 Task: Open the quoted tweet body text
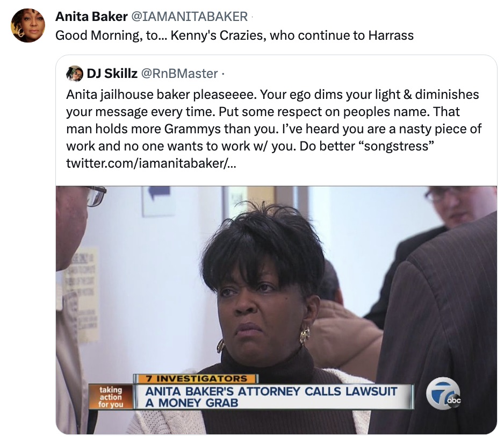pyautogui.click(x=273, y=128)
